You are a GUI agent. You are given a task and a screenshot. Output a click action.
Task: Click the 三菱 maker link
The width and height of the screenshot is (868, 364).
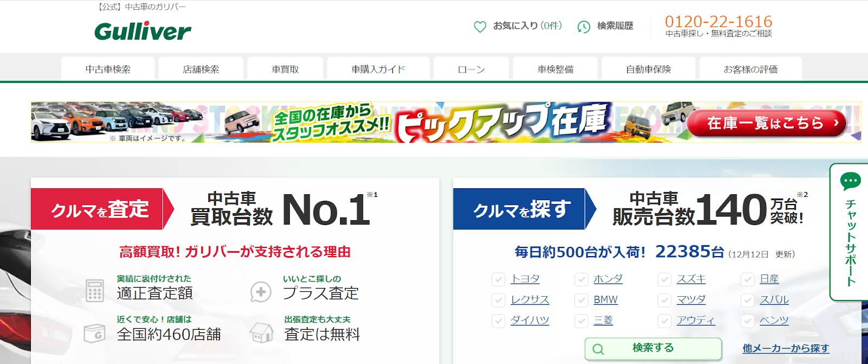pyautogui.click(x=603, y=321)
